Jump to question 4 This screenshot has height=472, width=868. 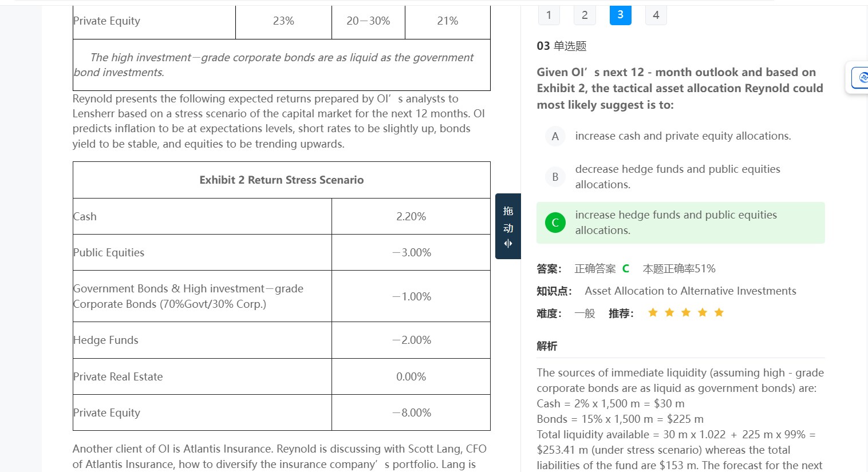[656, 15]
